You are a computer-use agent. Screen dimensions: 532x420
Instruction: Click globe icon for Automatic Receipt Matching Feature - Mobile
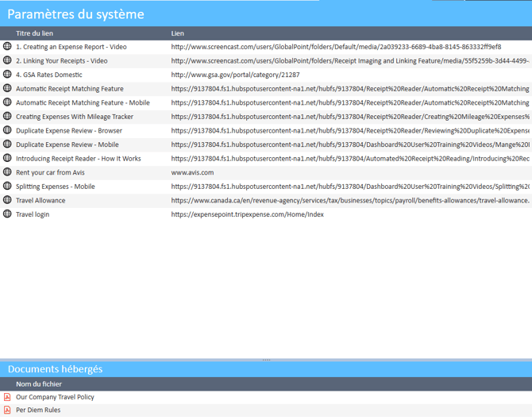click(7, 102)
